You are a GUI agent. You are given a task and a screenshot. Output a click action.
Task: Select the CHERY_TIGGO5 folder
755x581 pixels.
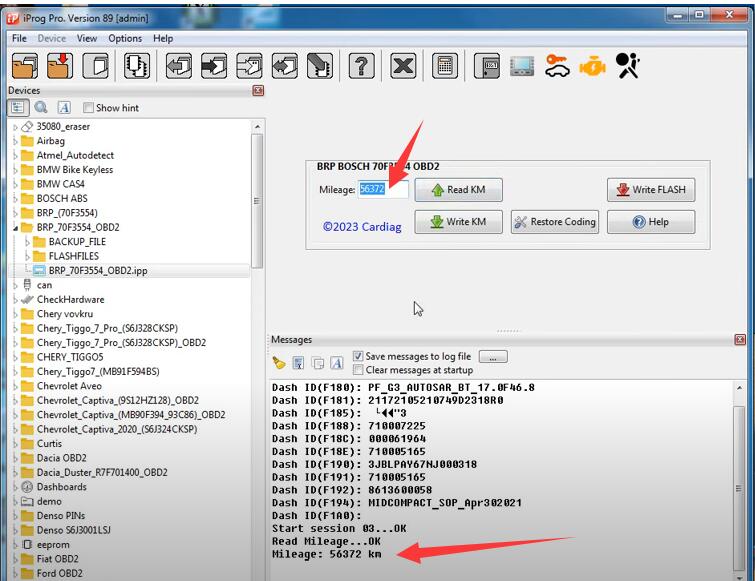70,357
